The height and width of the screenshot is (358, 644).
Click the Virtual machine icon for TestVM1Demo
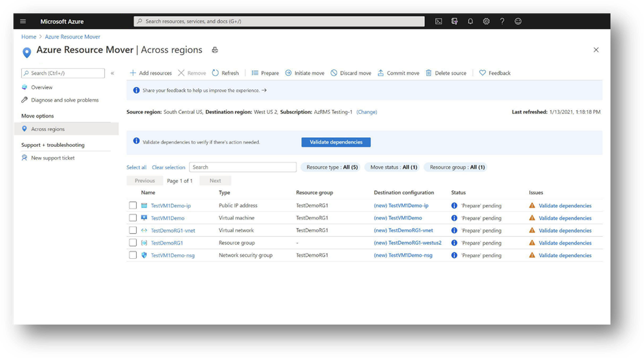click(144, 218)
